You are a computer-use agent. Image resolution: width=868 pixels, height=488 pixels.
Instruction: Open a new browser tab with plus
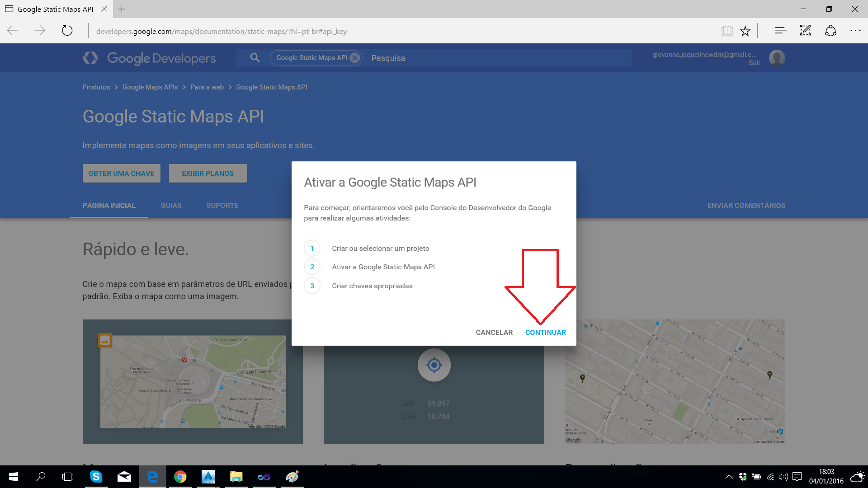(122, 9)
